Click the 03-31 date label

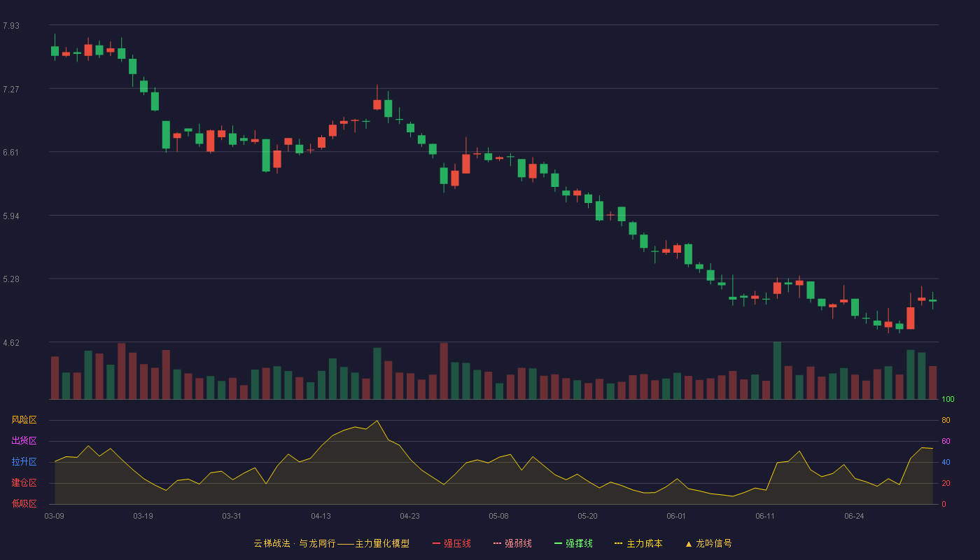click(232, 516)
